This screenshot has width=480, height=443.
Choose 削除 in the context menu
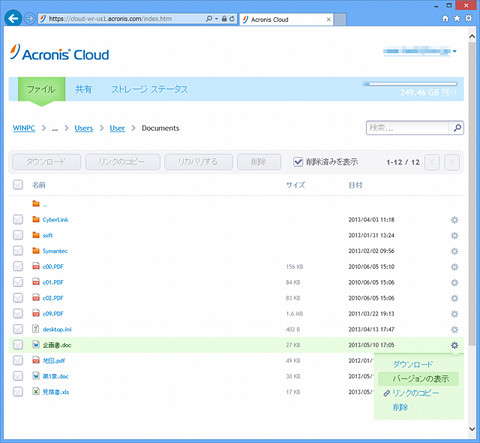coord(400,407)
